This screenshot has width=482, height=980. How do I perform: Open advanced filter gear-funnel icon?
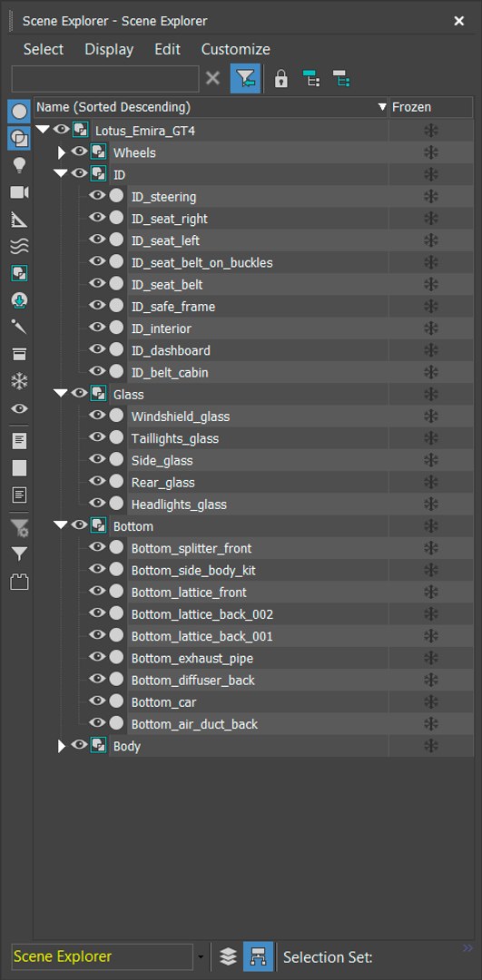pyautogui.click(x=19, y=528)
